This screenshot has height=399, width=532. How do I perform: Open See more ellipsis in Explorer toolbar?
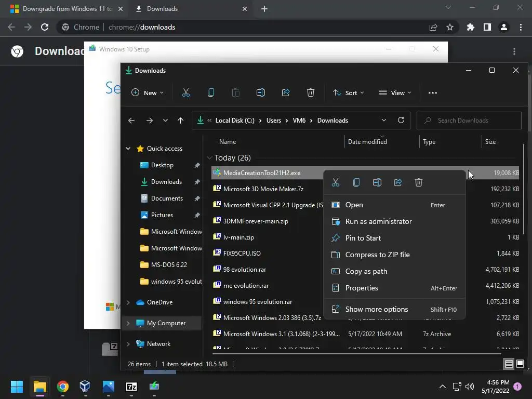[x=433, y=92]
